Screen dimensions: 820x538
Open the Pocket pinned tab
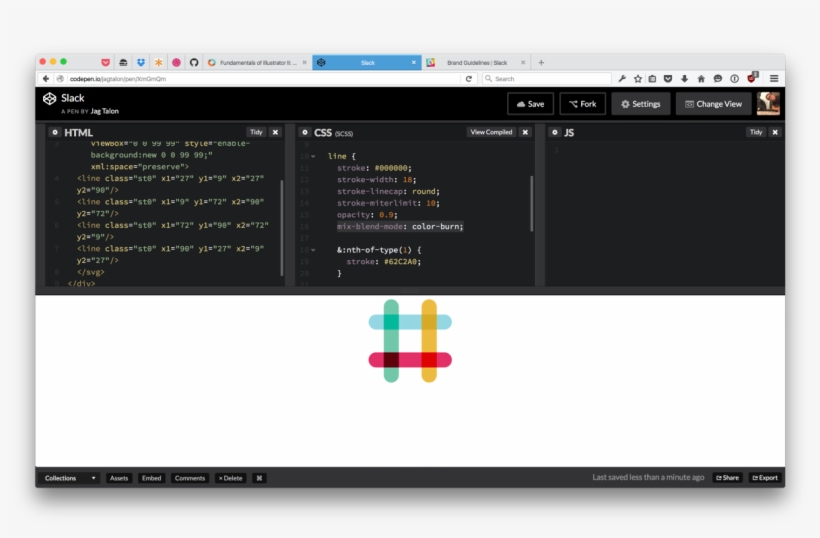[106, 62]
